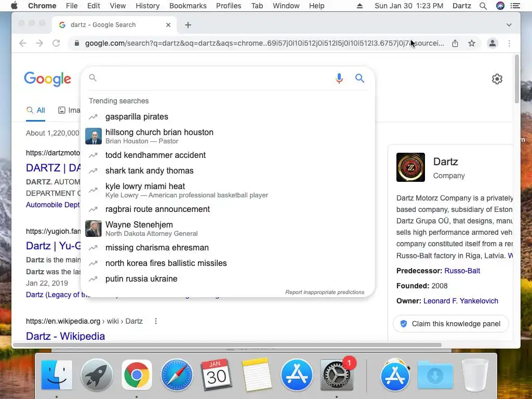Screen dimensions: 532x399
Task: Pick suggestion putin russia ukraine
Action: pos(228,279)
